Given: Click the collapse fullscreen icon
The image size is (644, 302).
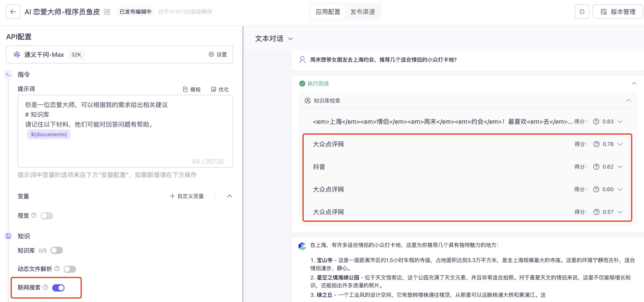Looking at the screenshot, I should (x=582, y=12).
